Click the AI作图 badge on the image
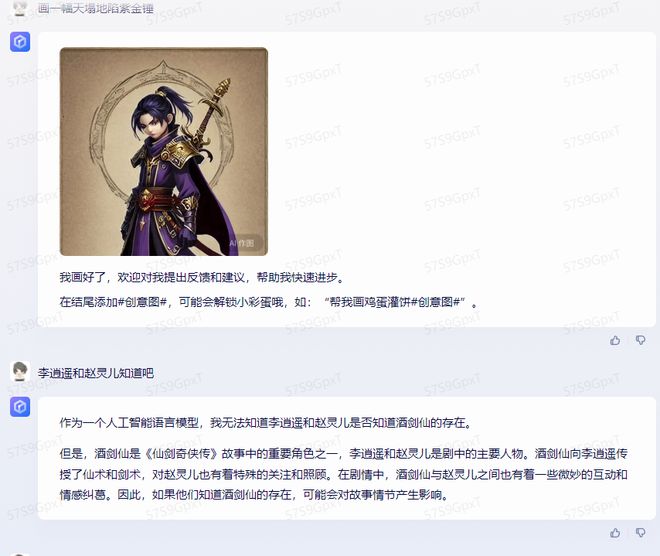 tap(242, 243)
